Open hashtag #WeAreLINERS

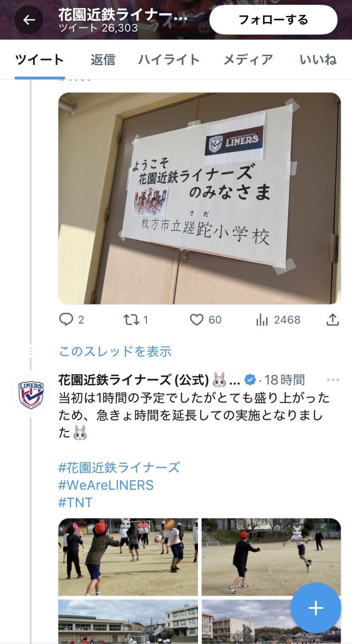(x=106, y=485)
